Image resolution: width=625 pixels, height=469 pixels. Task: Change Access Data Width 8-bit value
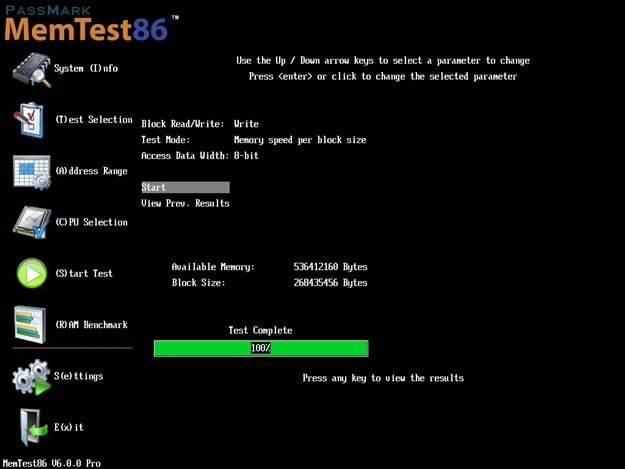coord(246,156)
